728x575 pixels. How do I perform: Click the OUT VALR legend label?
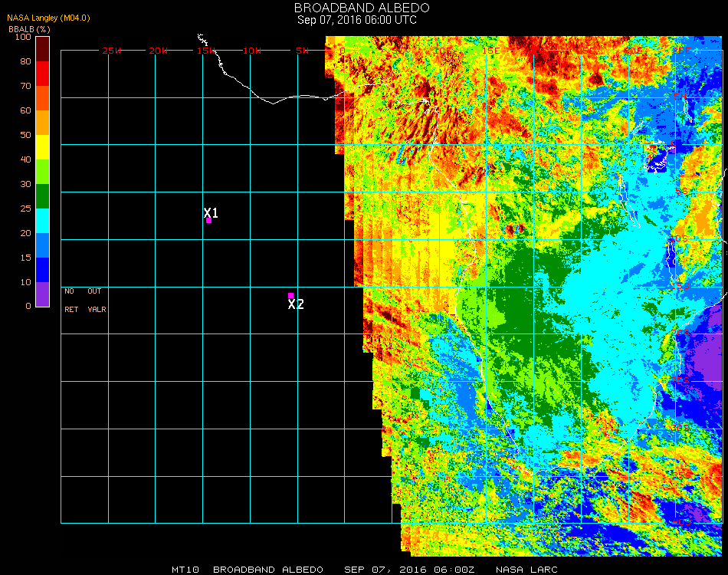click(97, 301)
